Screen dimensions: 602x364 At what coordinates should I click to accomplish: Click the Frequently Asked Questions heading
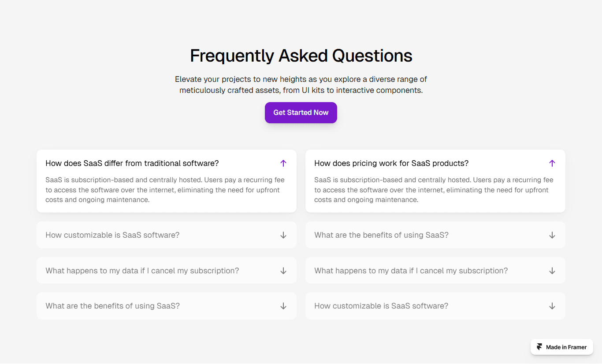[x=301, y=56]
